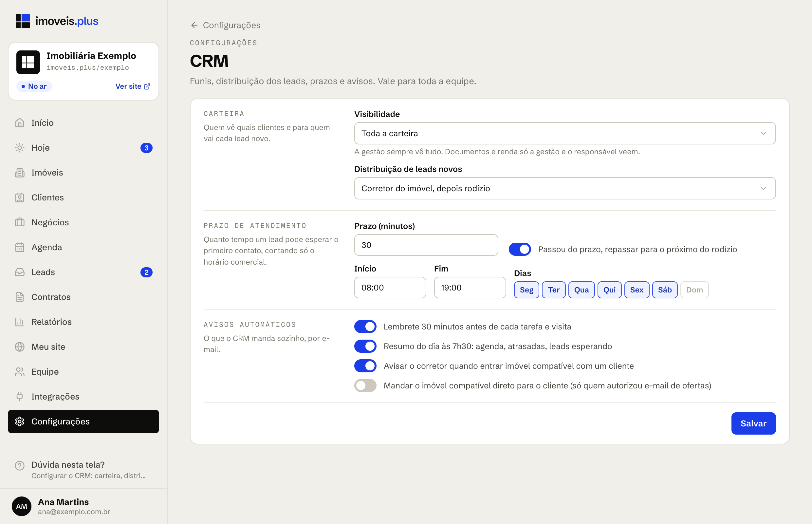This screenshot has width=812, height=524.
Task: Open the Leads section
Action: tap(83, 272)
